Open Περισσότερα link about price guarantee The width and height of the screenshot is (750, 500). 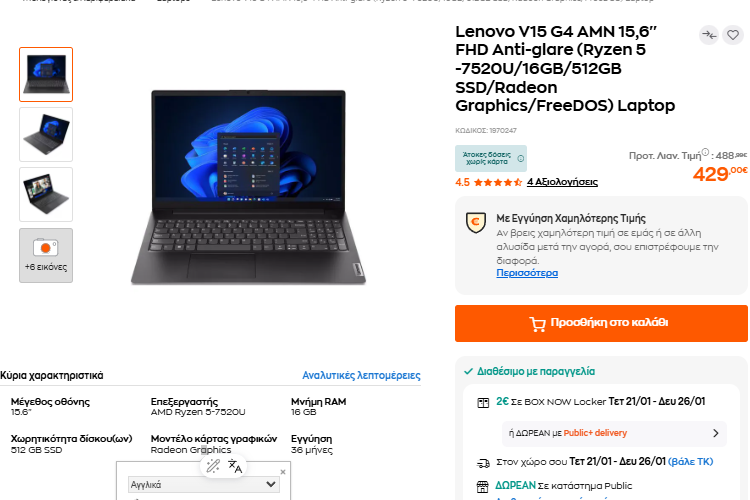(x=527, y=273)
